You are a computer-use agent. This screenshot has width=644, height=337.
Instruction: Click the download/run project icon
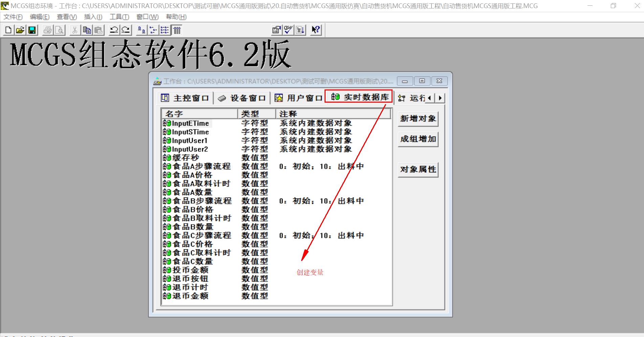pyautogui.click(x=300, y=30)
